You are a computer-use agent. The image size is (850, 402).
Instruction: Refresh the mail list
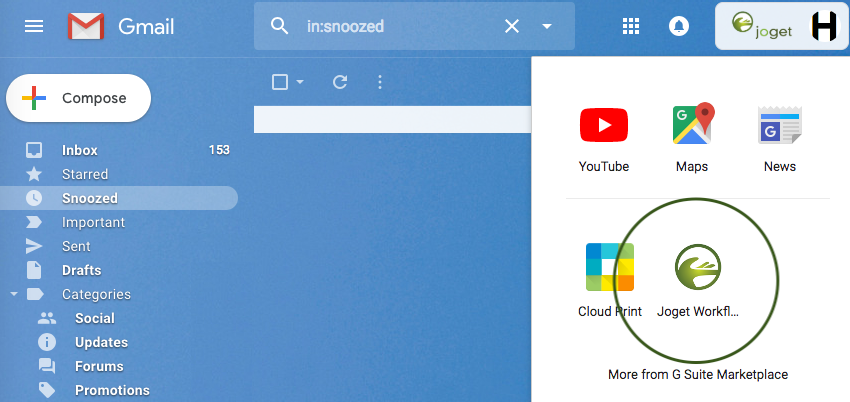pos(340,82)
